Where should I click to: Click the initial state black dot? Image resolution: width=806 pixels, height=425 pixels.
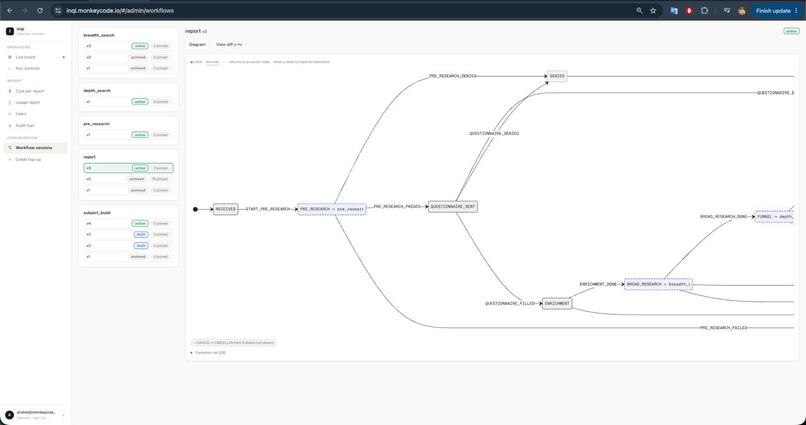(x=195, y=209)
